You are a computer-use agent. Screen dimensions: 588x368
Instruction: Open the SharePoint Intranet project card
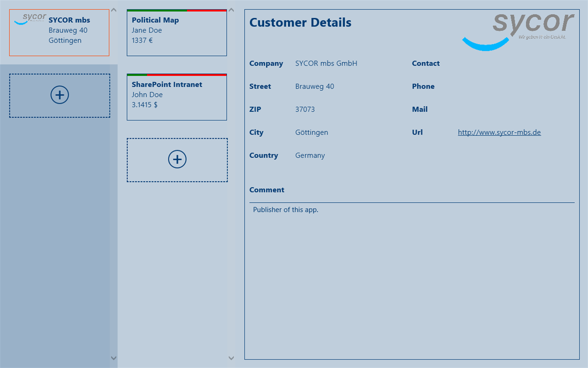pyautogui.click(x=176, y=97)
